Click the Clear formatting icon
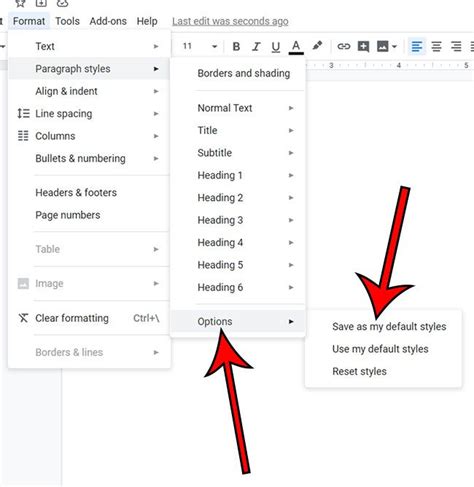Image resolution: width=474 pixels, height=487 pixels. coord(23,318)
